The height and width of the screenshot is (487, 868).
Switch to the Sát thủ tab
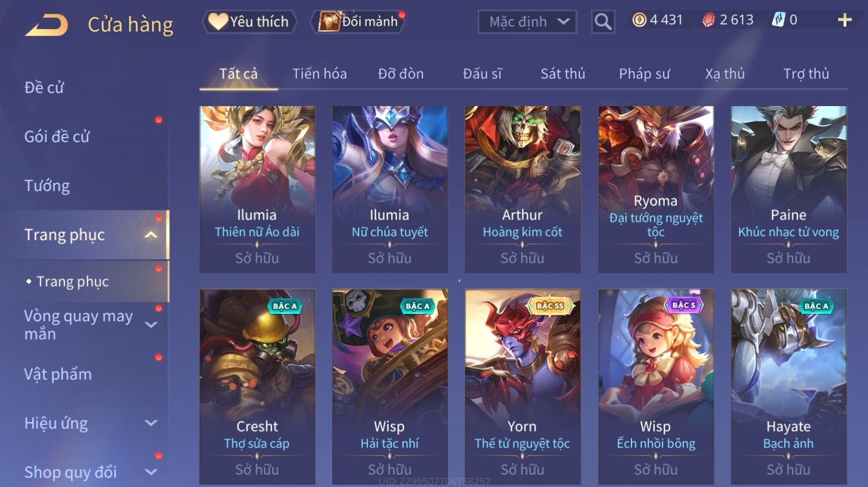(563, 73)
